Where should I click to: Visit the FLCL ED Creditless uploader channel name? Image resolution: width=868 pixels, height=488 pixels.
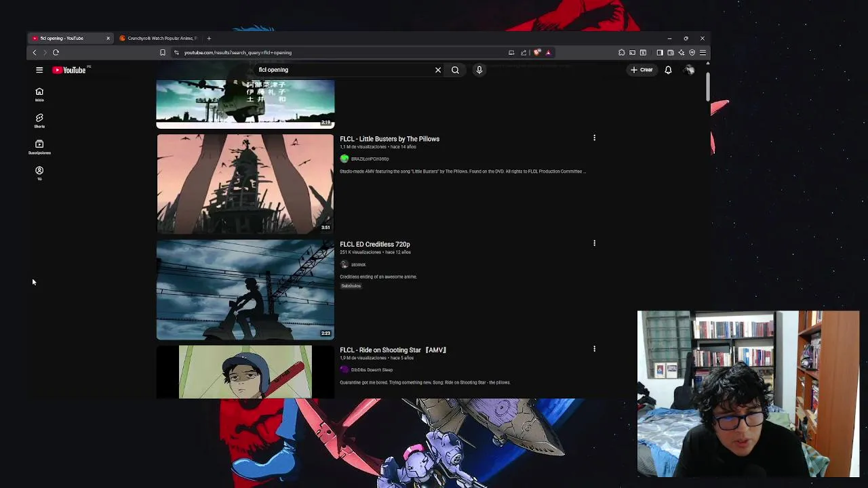[x=358, y=264]
